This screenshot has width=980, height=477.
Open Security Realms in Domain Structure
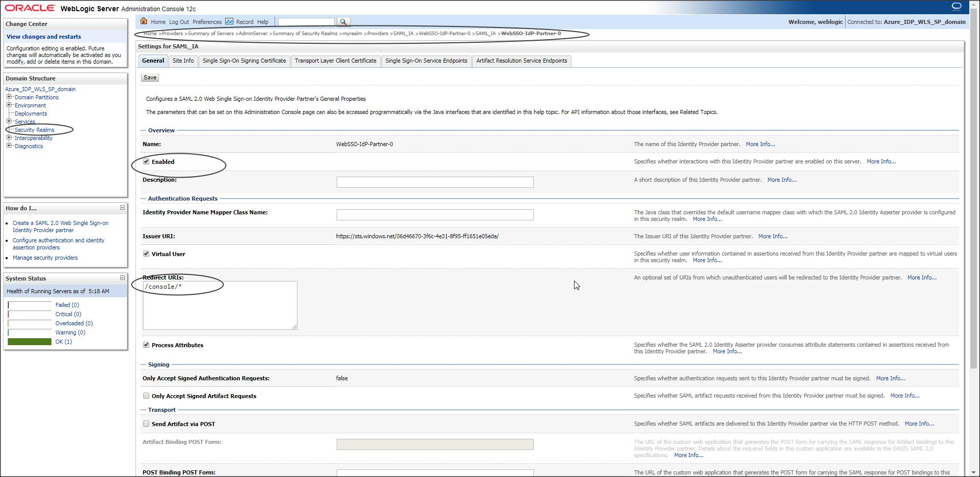click(34, 130)
